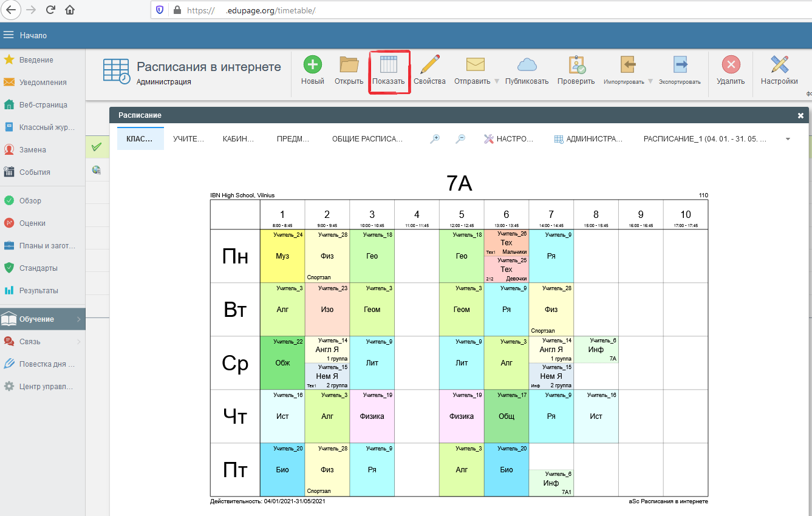Click the Отправить envelope icon
Viewport: 812px width, 516px height.
pyautogui.click(x=475, y=64)
